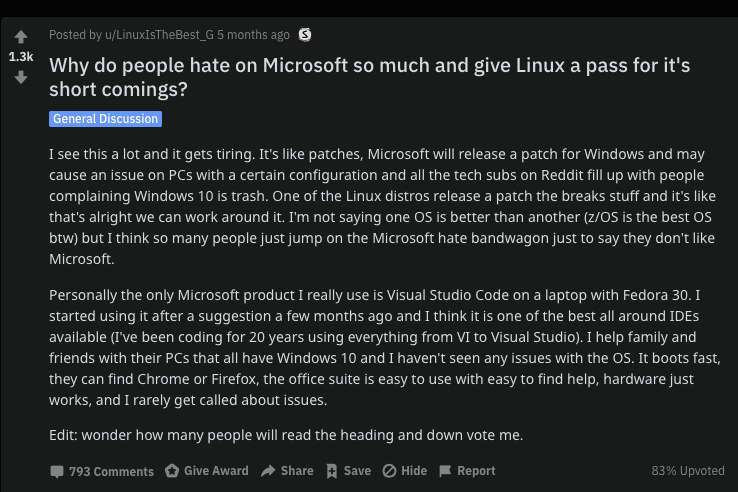
Task: Open the '793 Comments' label
Action: (x=111, y=471)
